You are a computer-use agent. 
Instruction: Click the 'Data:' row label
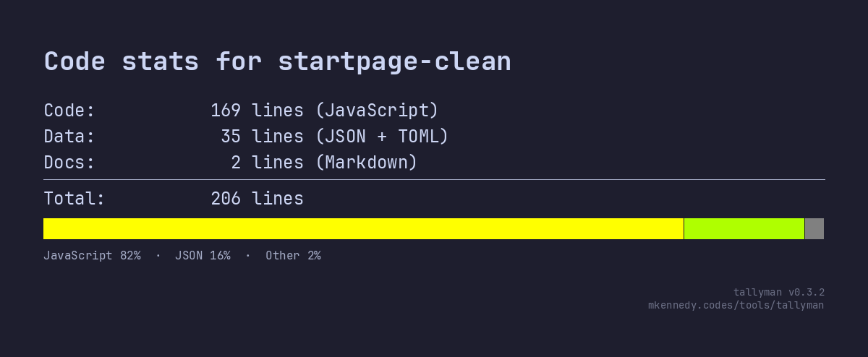pos(69,137)
